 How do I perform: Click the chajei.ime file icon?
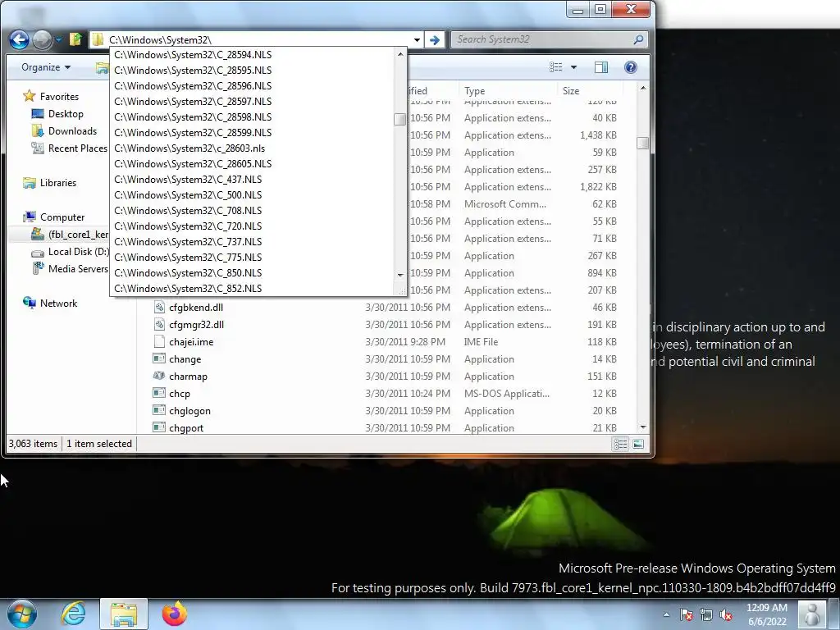tap(159, 341)
